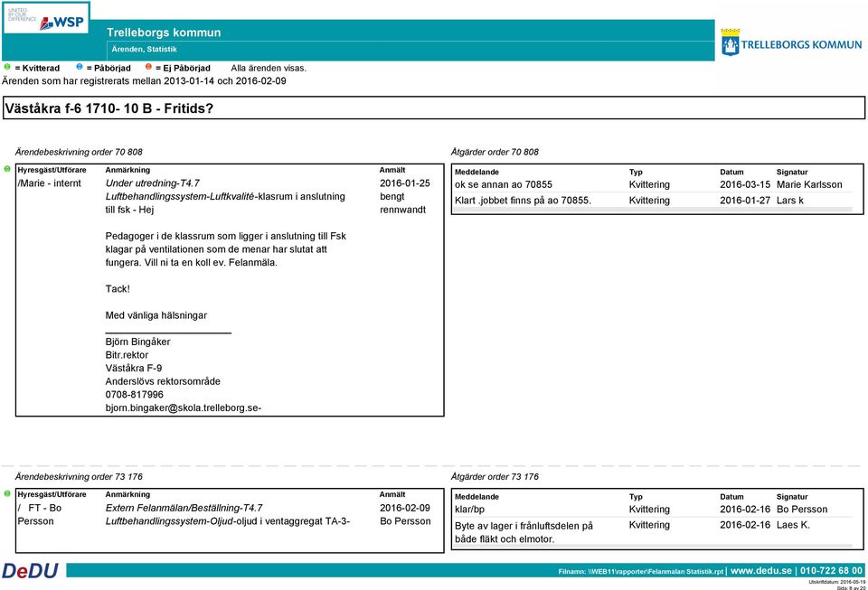Click 'Extern Felanmälan/Beställning-T4.7' remark
Image resolution: width=868 pixels, height=590 pixels.
(x=184, y=508)
